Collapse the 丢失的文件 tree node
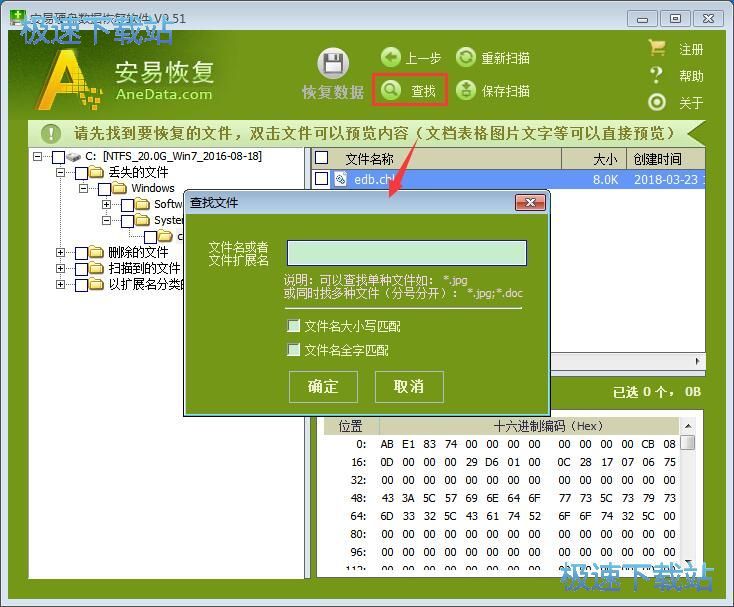Image resolution: width=734 pixels, height=607 pixels. point(60,172)
